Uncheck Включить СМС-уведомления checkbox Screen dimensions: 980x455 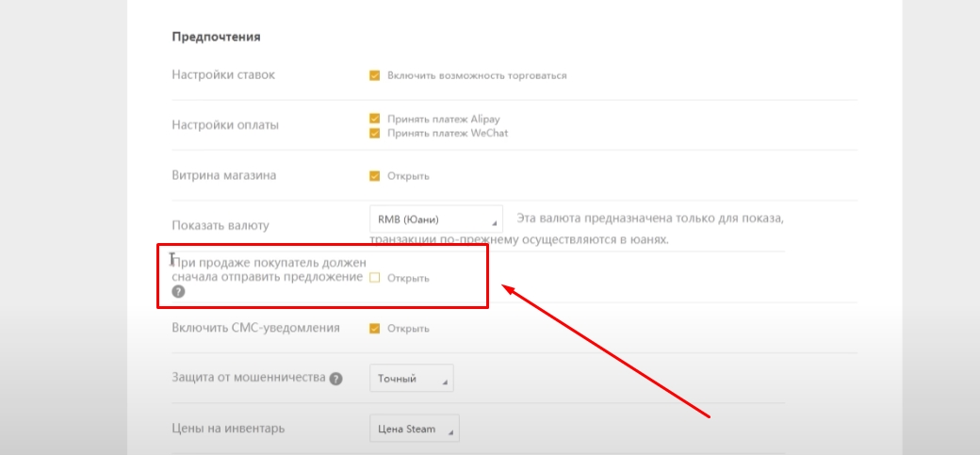[x=374, y=329]
